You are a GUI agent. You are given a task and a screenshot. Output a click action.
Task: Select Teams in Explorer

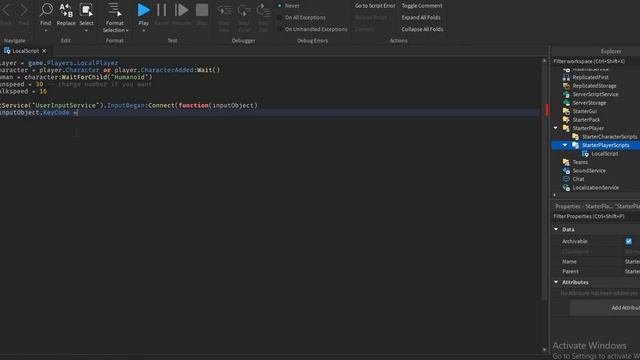(580, 162)
